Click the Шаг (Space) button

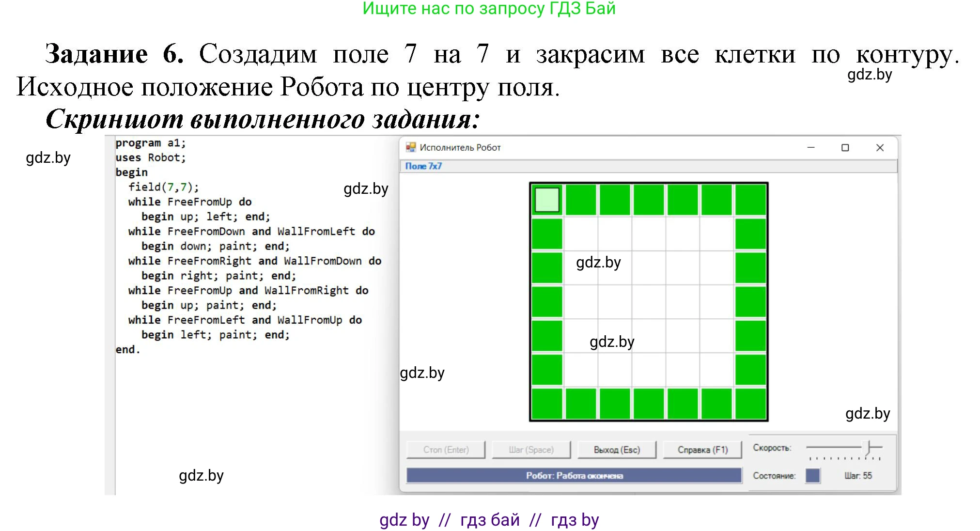tap(531, 450)
